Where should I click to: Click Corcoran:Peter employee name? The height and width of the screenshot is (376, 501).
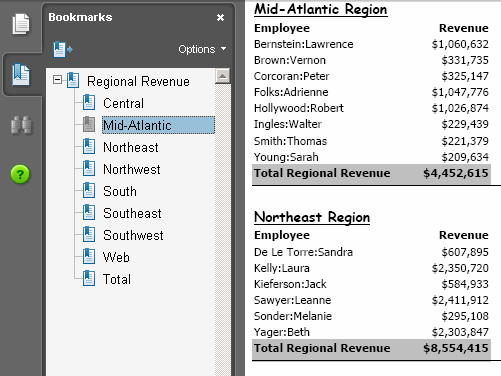292,76
